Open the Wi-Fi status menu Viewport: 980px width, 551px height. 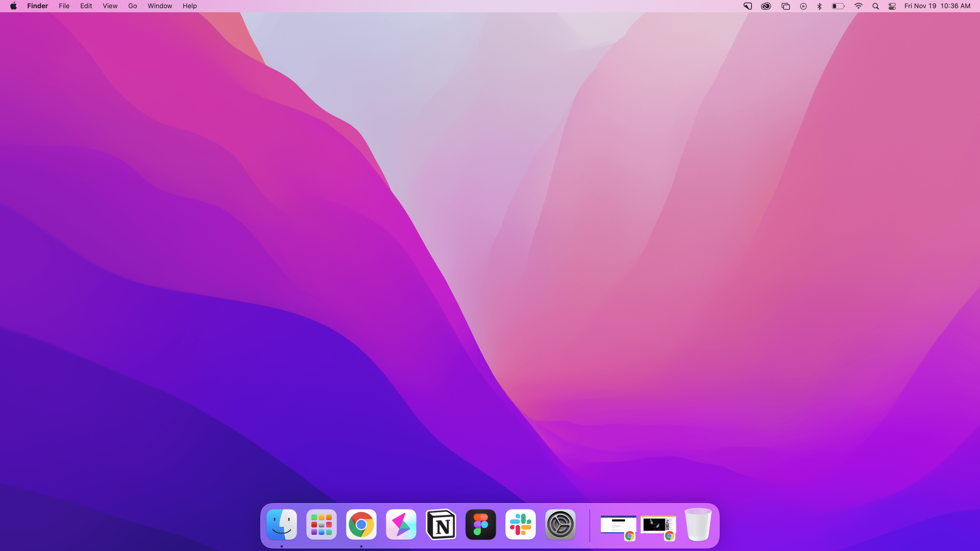point(858,6)
